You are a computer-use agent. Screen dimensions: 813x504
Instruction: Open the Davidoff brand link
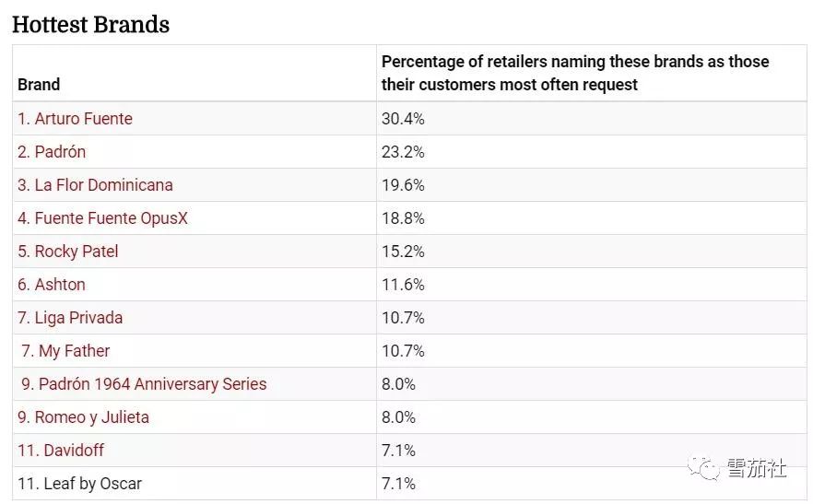click(x=67, y=451)
